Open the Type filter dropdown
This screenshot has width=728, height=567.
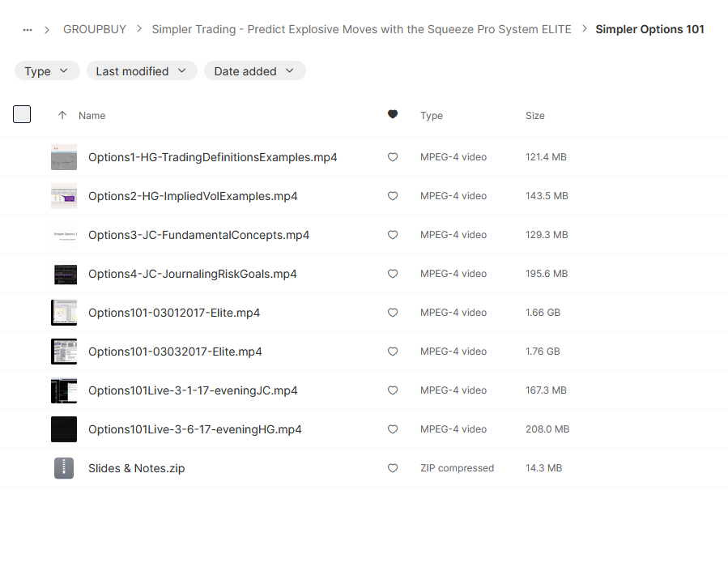pos(47,70)
